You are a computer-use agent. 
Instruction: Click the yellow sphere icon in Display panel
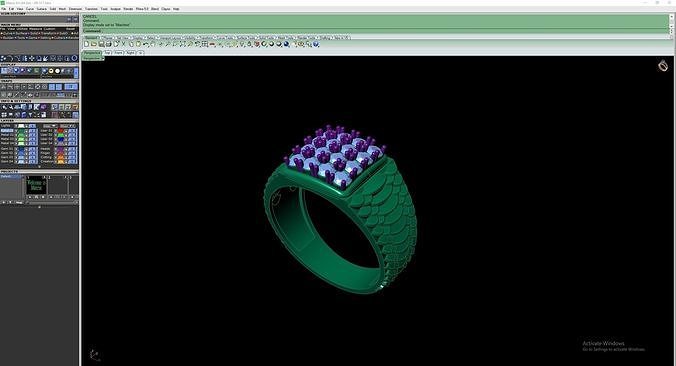[51, 71]
